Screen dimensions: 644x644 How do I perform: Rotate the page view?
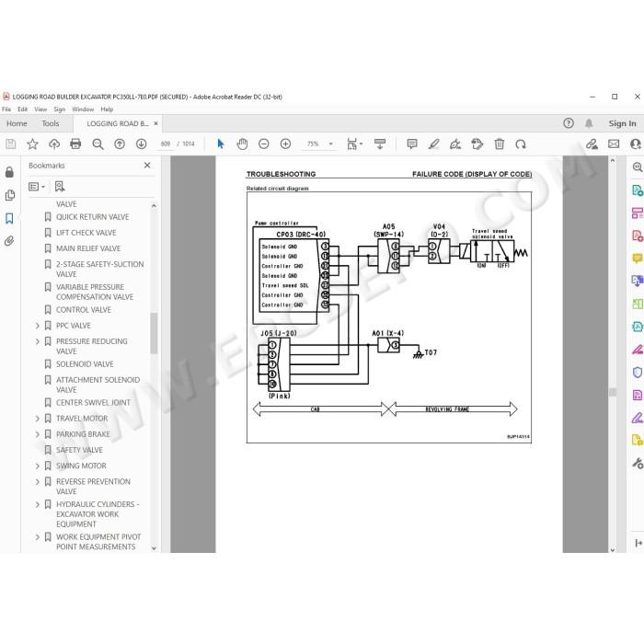tap(521, 144)
